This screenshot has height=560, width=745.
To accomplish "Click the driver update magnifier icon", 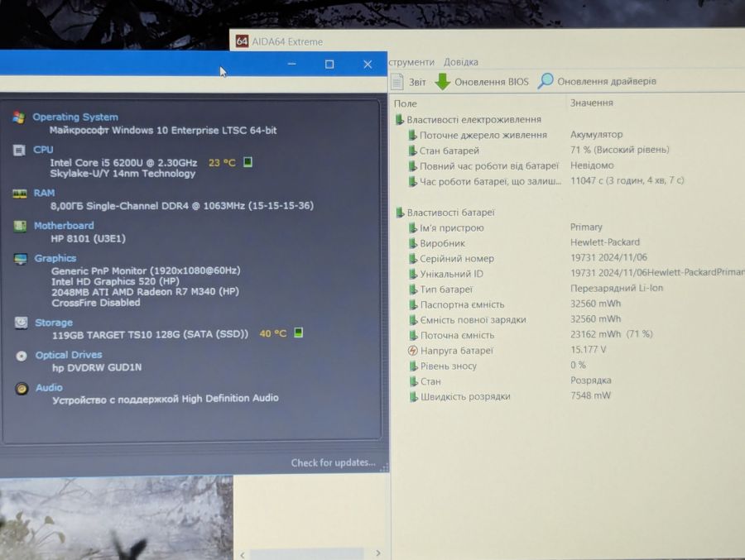I will click(x=546, y=81).
